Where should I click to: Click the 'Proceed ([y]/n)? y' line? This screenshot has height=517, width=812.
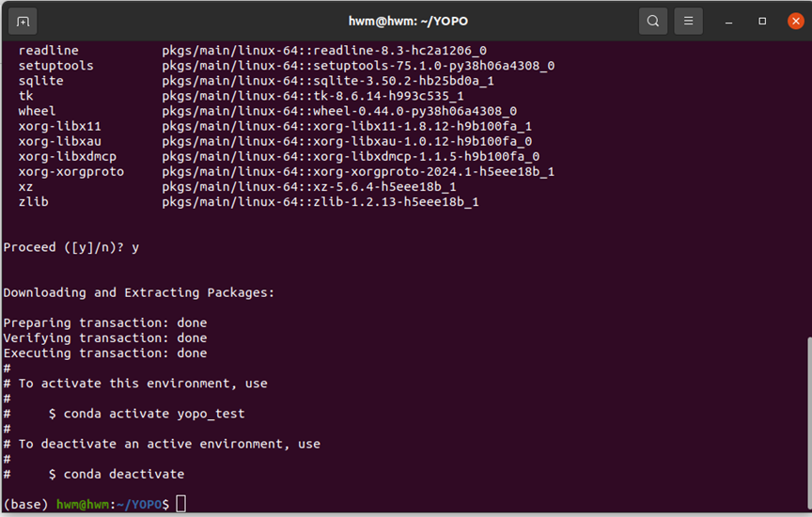[x=70, y=247]
